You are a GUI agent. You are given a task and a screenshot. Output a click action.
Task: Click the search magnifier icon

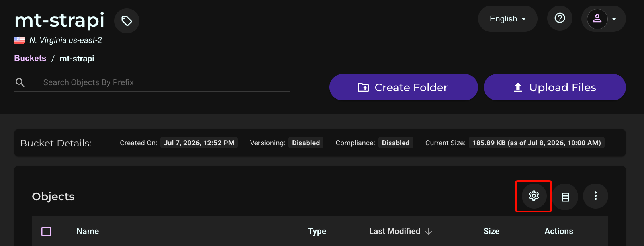point(20,82)
